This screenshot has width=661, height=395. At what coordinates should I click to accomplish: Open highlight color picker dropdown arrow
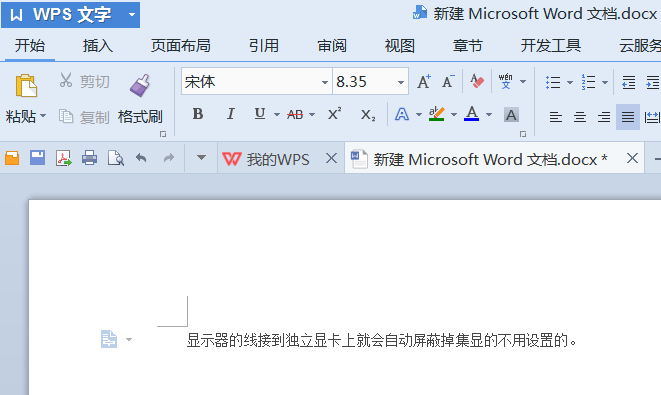(454, 115)
